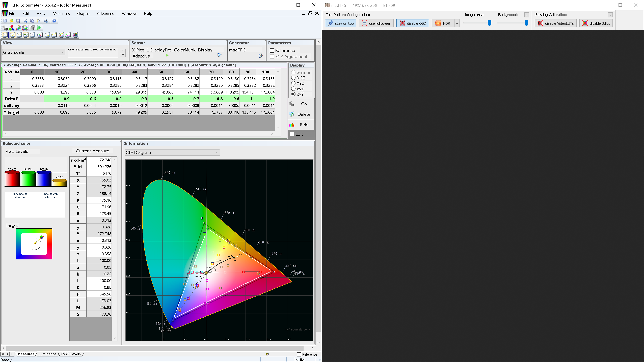The height and width of the screenshot is (362, 644).
Task: Switch to the Luminance tab
Action: point(47,354)
